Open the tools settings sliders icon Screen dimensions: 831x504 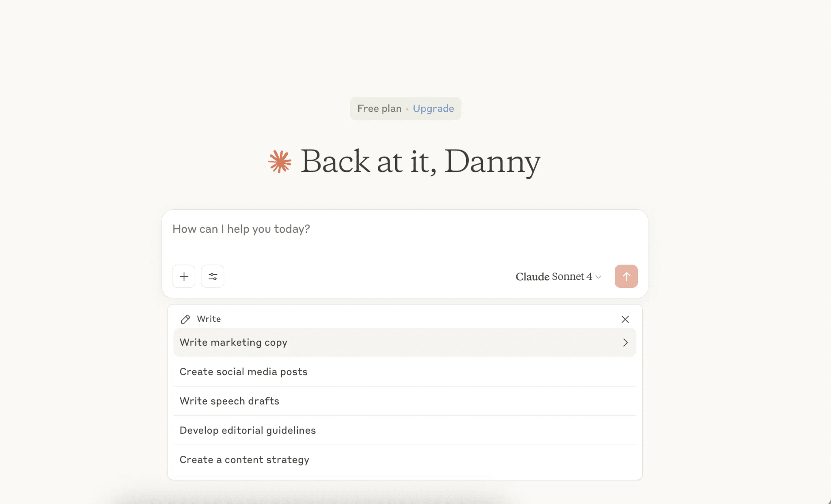(x=213, y=276)
